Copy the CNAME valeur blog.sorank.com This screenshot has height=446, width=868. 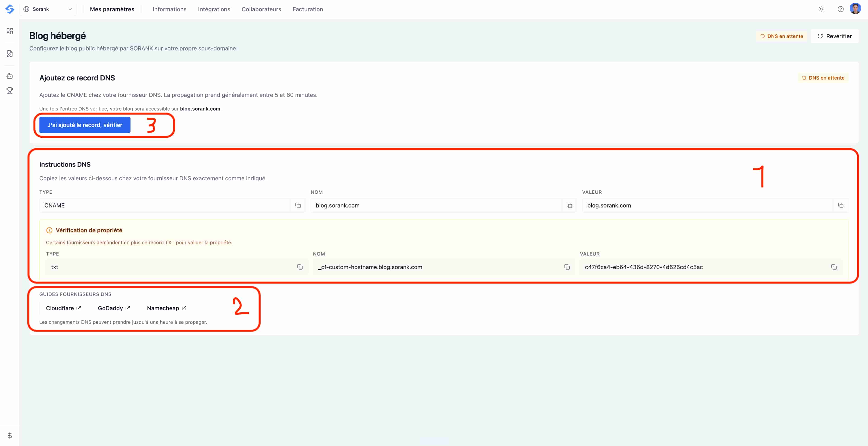(x=841, y=205)
